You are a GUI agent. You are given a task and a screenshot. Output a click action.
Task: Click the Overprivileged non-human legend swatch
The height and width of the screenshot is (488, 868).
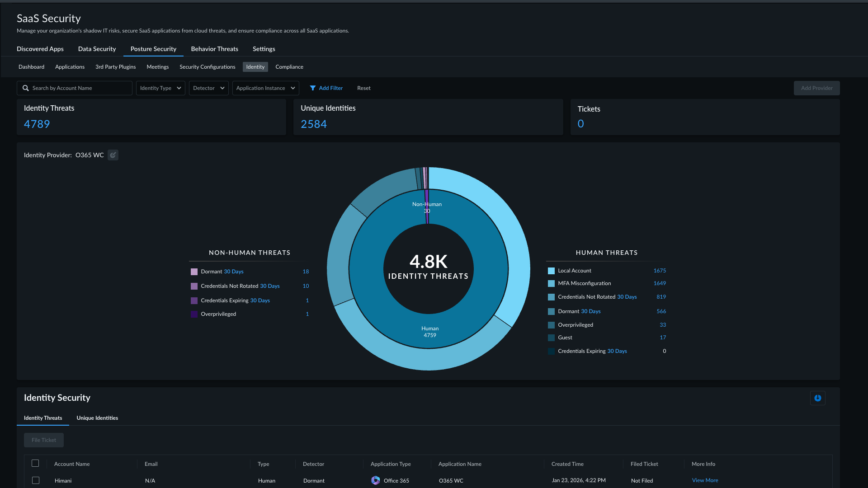[194, 314]
